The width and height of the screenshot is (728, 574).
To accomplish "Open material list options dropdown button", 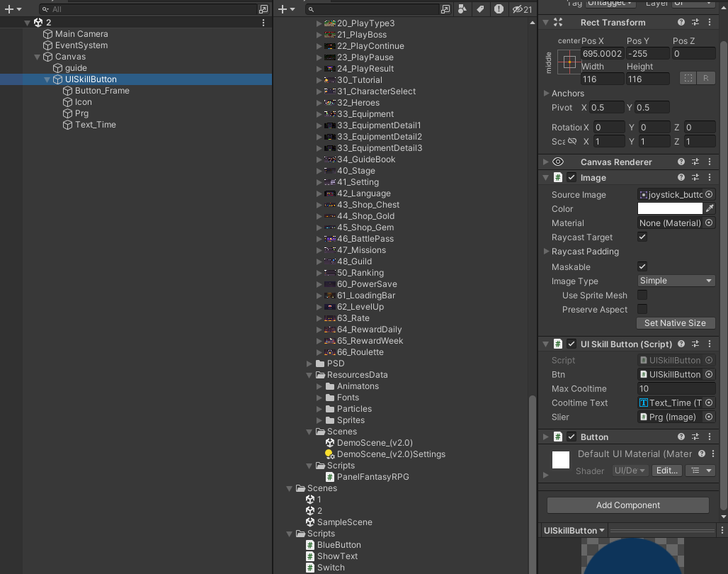I will tap(700, 471).
